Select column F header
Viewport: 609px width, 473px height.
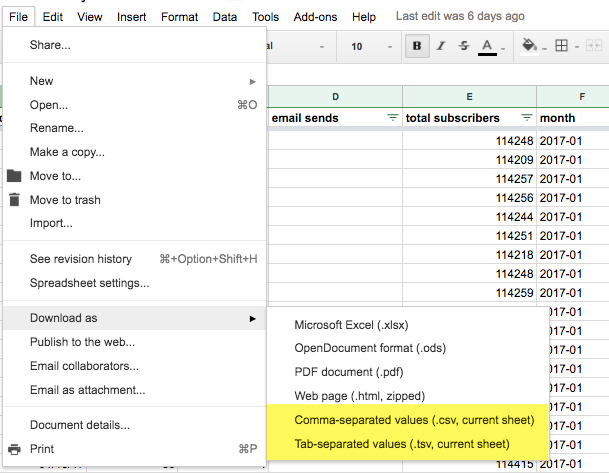tap(573, 97)
